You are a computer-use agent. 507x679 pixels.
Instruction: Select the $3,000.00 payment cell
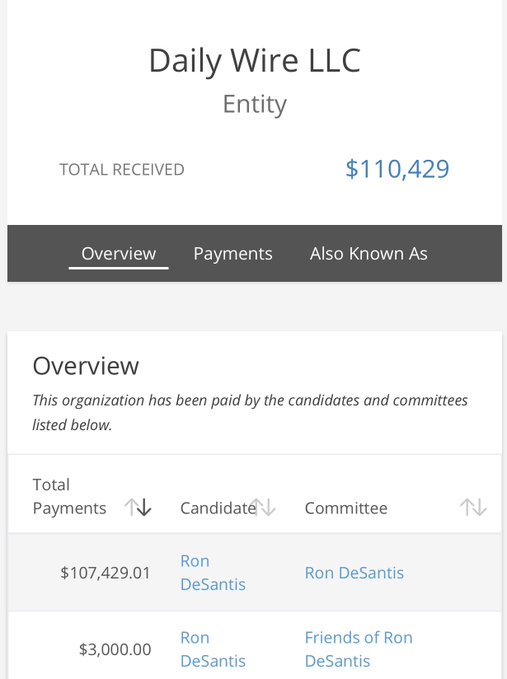coord(115,649)
